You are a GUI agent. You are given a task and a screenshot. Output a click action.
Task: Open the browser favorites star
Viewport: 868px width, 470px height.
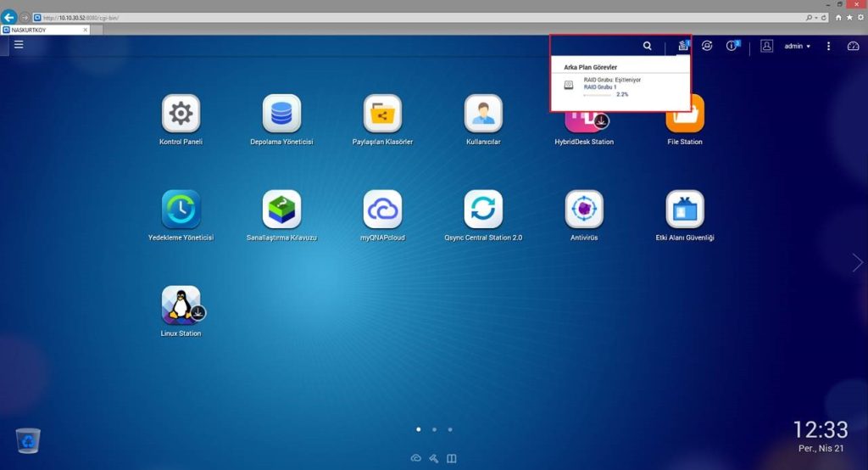click(x=849, y=18)
